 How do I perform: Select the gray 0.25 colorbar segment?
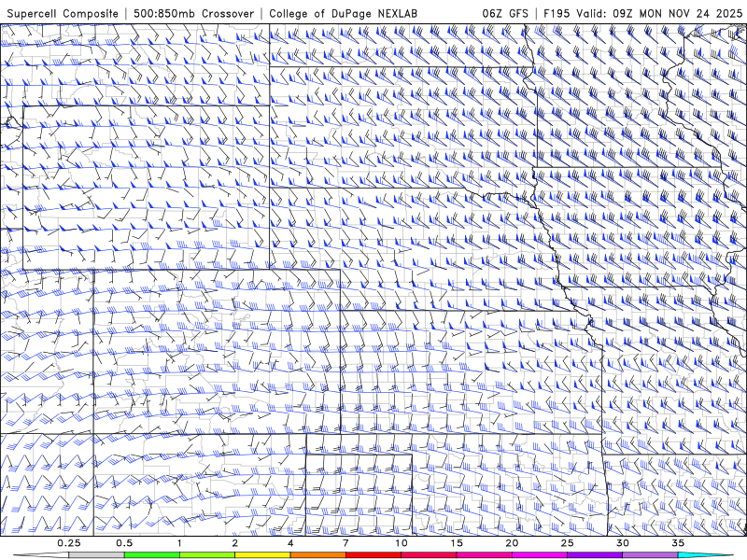pos(96,555)
